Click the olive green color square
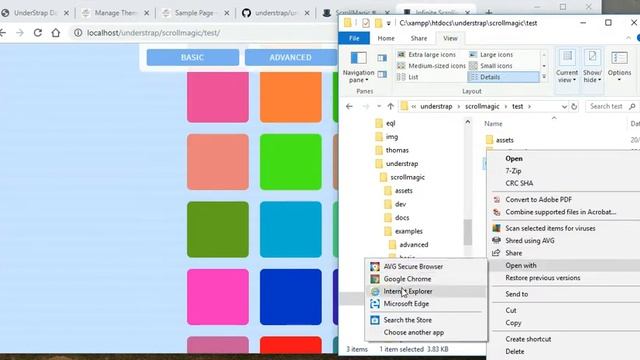 tap(218, 229)
